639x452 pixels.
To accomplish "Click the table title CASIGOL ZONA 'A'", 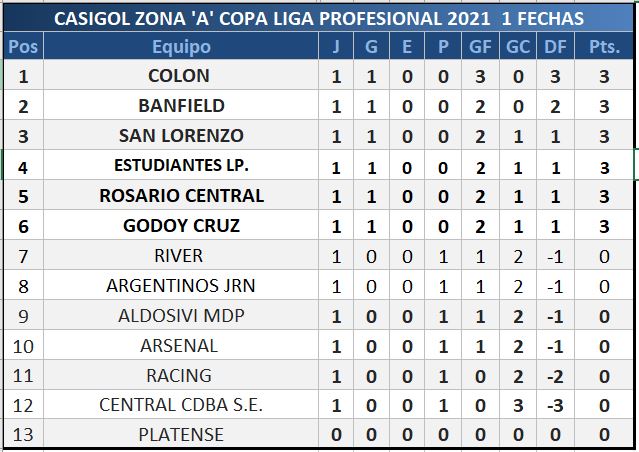I will [319, 18].
